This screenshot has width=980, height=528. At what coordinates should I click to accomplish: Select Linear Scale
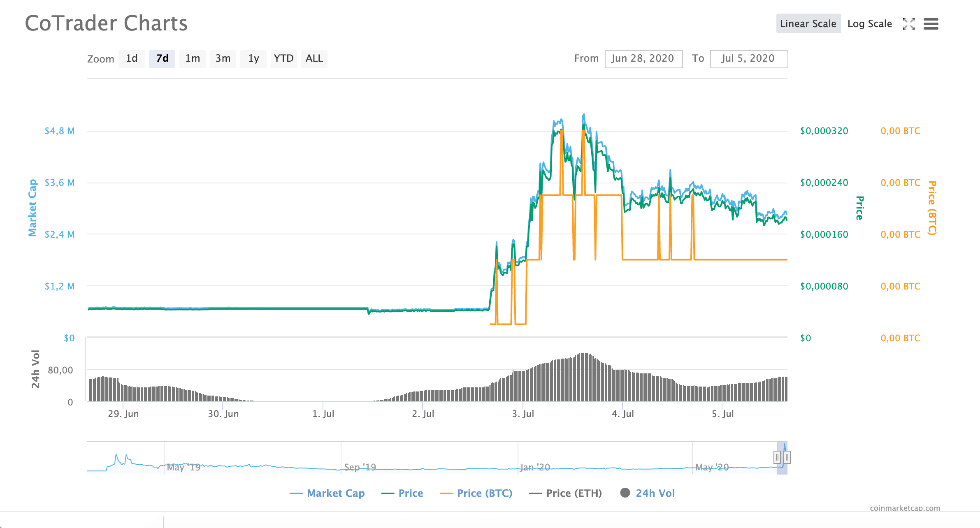pyautogui.click(x=808, y=24)
